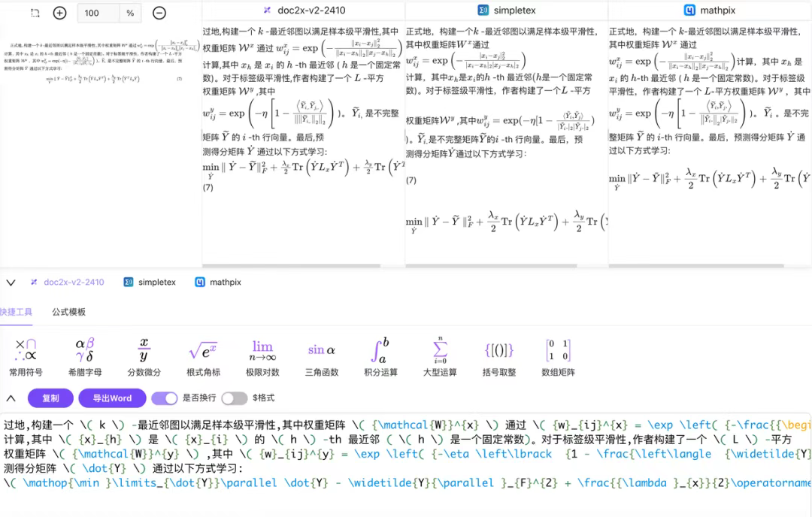
Task: Export the result to Word via 导出Word
Action: [112, 398]
